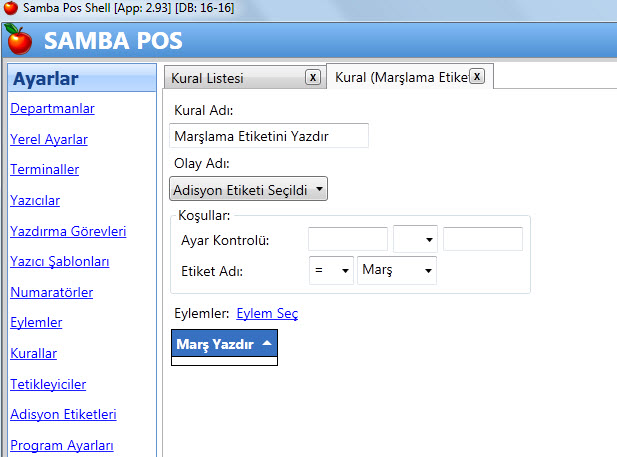Viewport: 617px width, 457px height.
Task: Click the last Ayar Kontrolü value field
Action: (x=482, y=239)
